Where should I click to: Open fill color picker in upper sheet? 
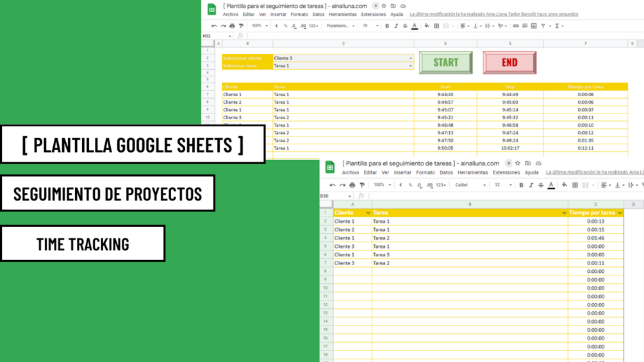pyautogui.click(x=427, y=26)
